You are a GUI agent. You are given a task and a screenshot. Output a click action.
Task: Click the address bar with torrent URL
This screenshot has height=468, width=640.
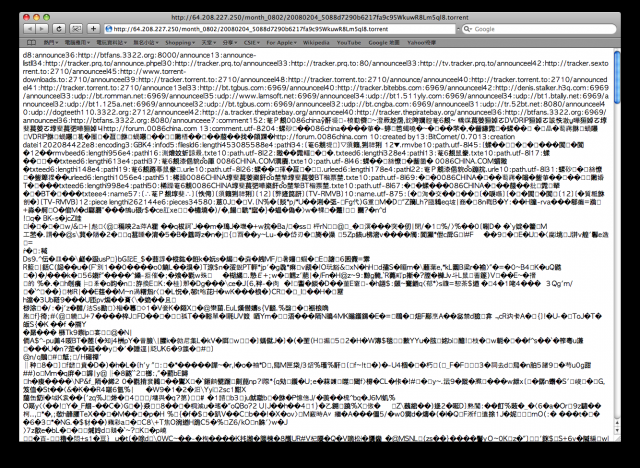pos(280,29)
